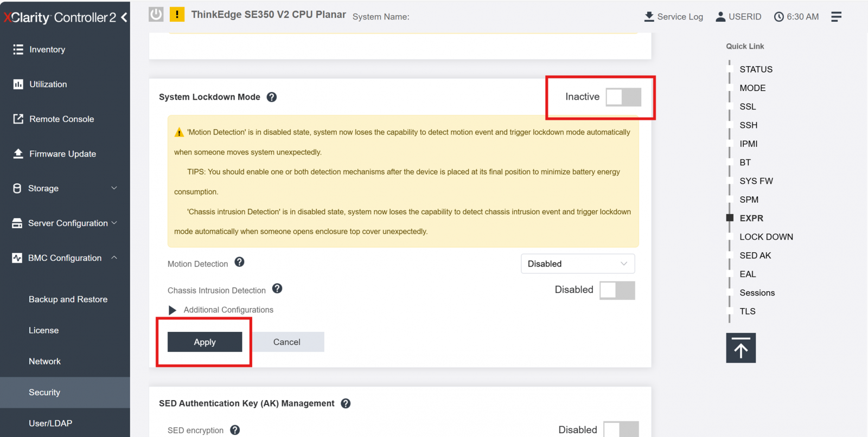Click the back-to-top arrow button
868x437 pixels.
tap(741, 348)
